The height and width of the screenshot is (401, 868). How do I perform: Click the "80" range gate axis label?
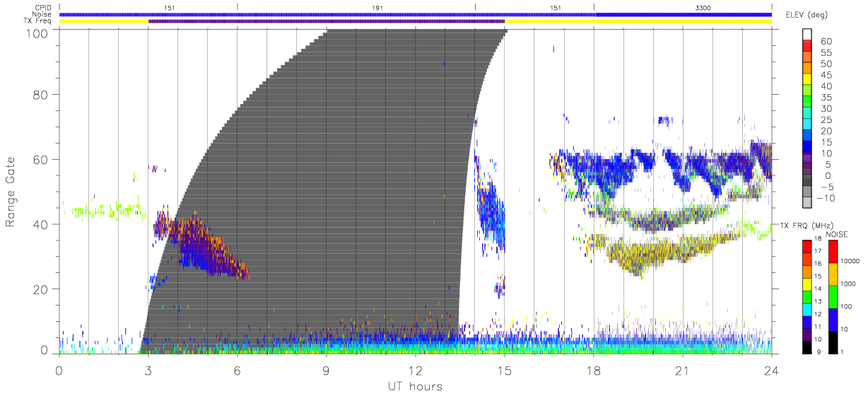tap(40, 94)
